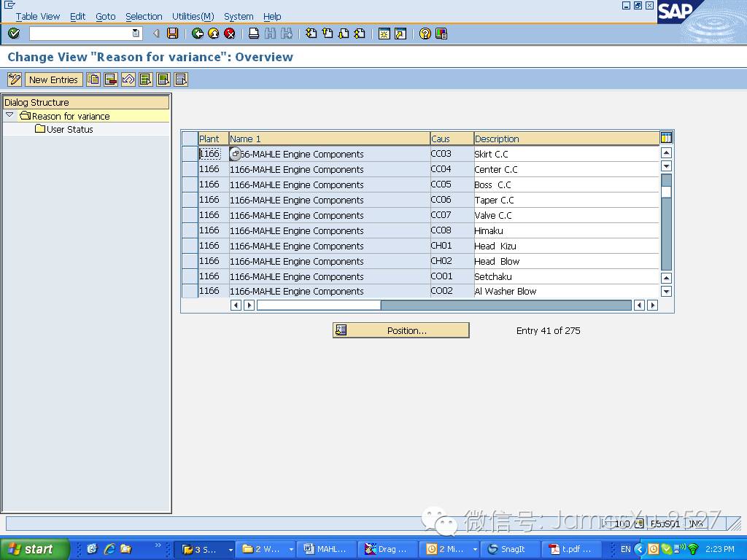Image resolution: width=747 pixels, height=560 pixels.
Task: Select row with cause CC08
Action: pyautogui.click(x=190, y=230)
